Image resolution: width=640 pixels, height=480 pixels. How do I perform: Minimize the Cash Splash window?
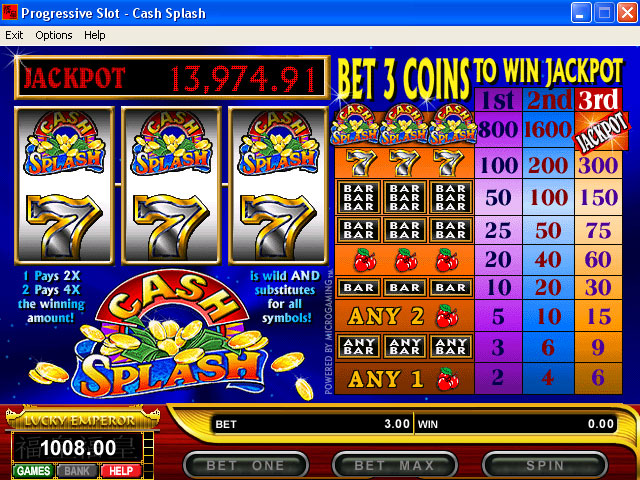580,13
